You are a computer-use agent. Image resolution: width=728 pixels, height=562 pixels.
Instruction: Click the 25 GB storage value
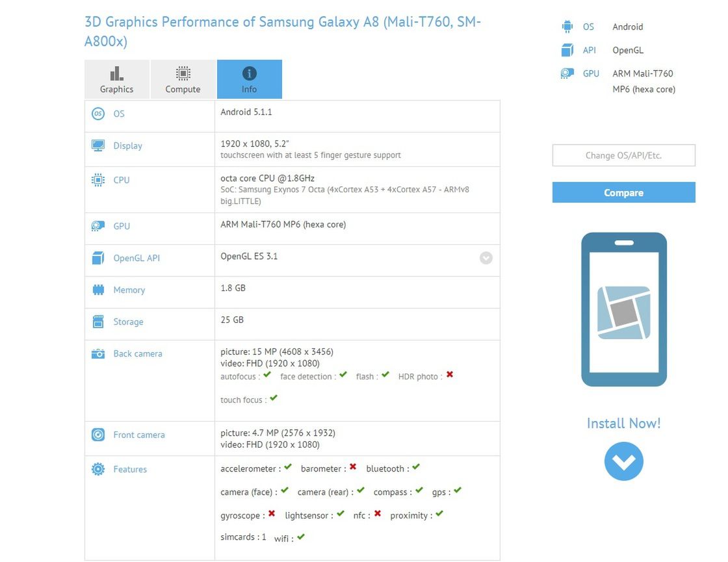pyautogui.click(x=232, y=320)
